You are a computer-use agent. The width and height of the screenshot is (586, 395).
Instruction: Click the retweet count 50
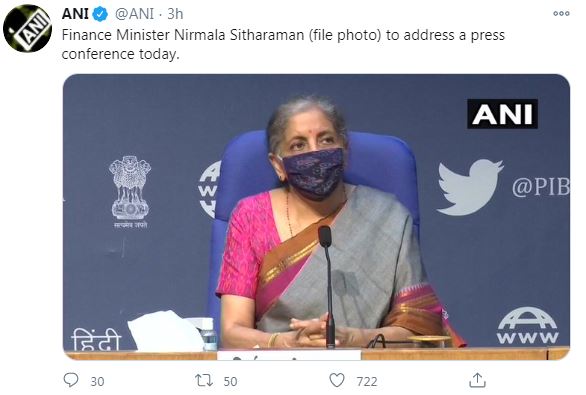tap(230, 382)
